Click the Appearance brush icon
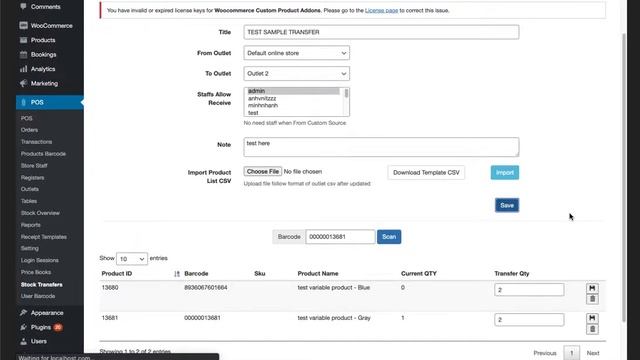640x360 pixels. click(23, 313)
